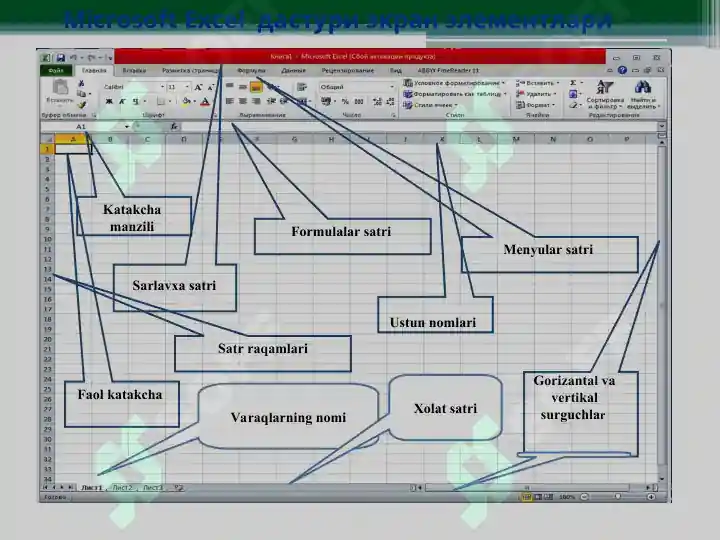Expand the formula bar with right-edge arrow

(662, 126)
